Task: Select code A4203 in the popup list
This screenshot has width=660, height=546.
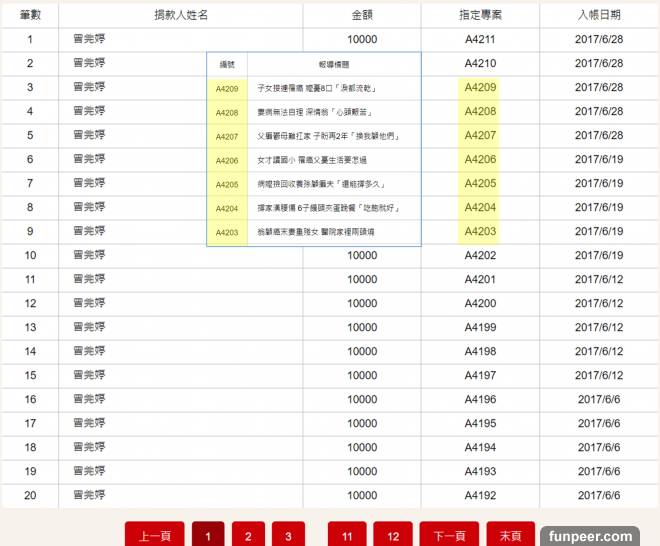Action: tap(227, 232)
